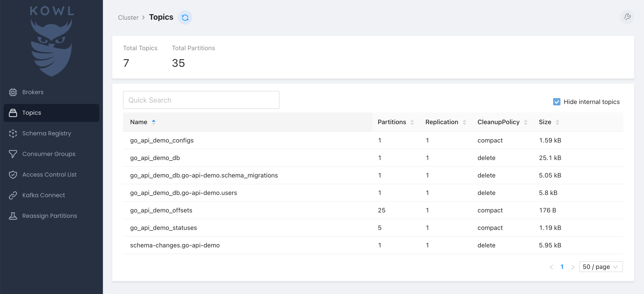Click the Consumer Groups funnel icon

pos(13,154)
